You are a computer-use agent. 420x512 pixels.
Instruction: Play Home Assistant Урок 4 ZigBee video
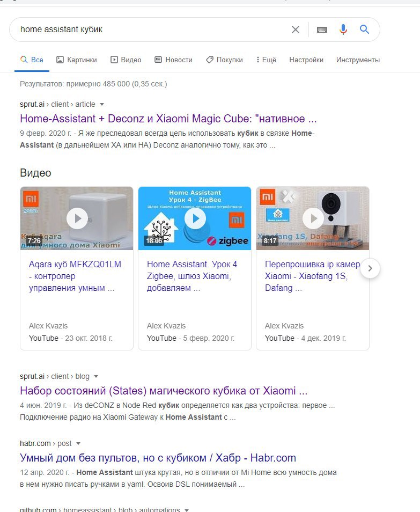point(195,218)
